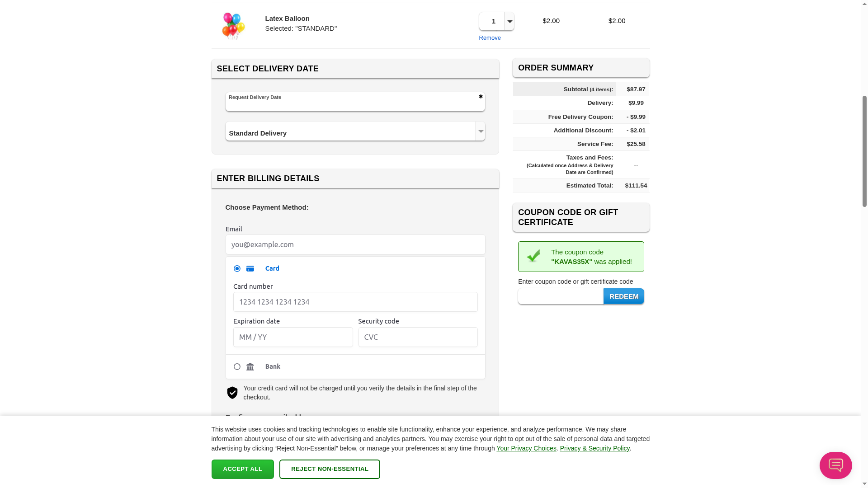Click the green coupon-applied checkmark icon
Image resolution: width=868 pixels, height=488 pixels.
click(534, 256)
